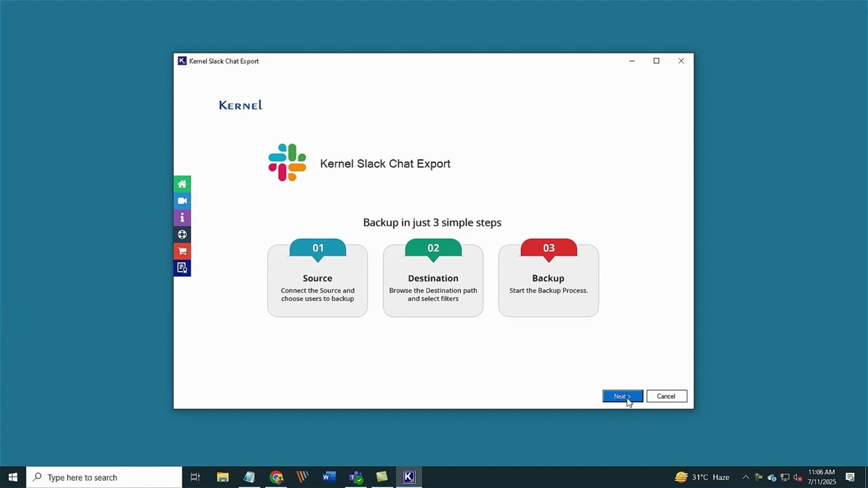Viewport: 868px width, 488px height.
Task: Open the green sticky notes taskbar icon
Action: point(382,477)
